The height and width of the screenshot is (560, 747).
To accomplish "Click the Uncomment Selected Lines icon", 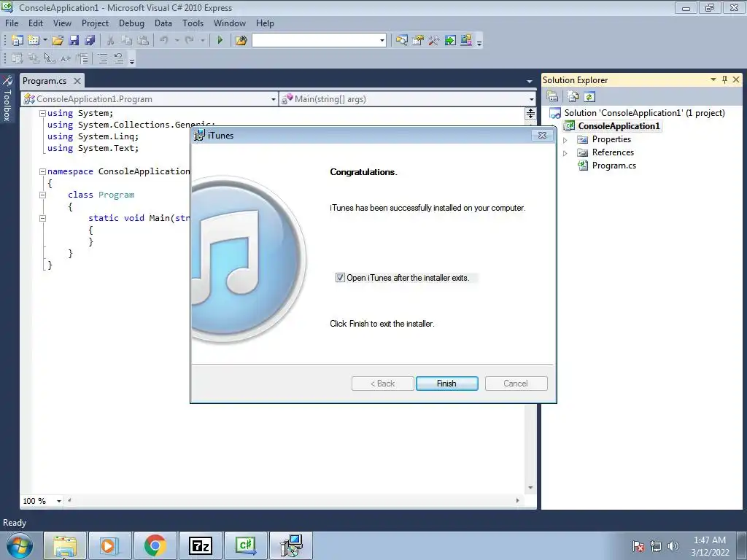I will click(119, 58).
